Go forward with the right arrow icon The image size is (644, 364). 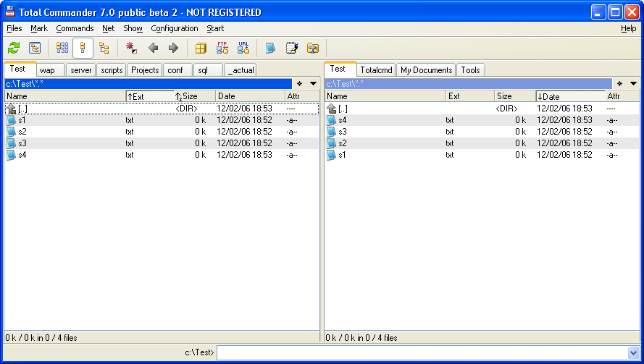tap(174, 48)
